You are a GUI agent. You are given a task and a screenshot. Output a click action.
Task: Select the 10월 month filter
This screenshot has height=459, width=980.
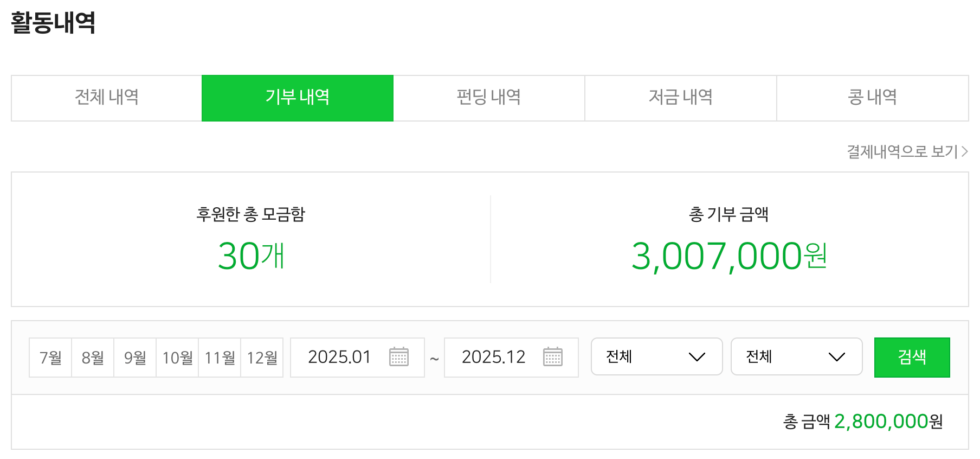177,358
